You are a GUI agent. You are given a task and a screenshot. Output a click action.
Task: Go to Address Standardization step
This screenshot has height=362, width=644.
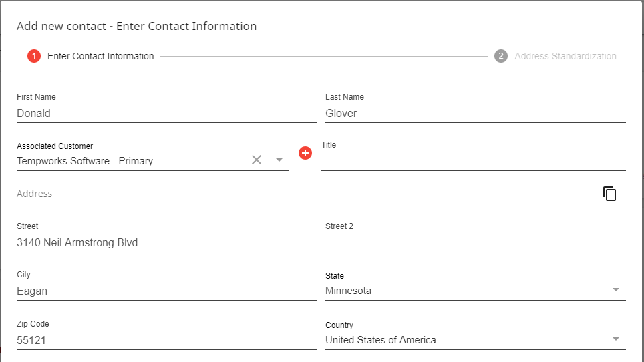[565, 56]
